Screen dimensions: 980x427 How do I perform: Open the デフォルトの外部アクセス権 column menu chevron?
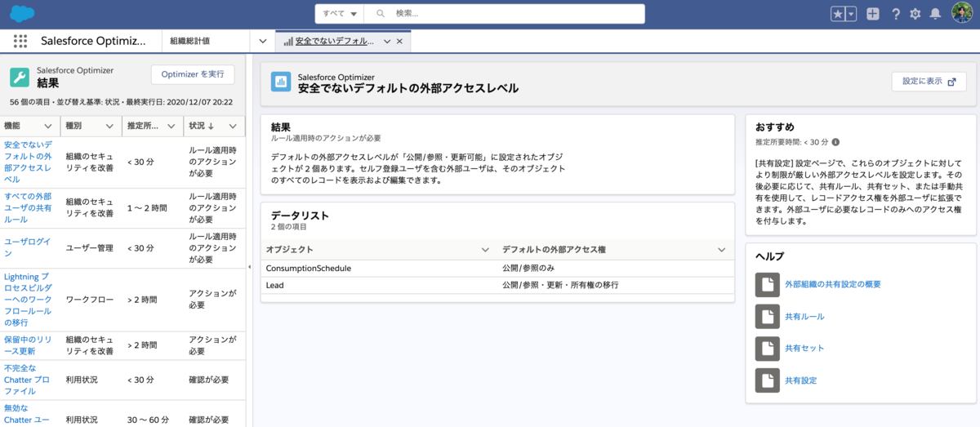tap(721, 249)
